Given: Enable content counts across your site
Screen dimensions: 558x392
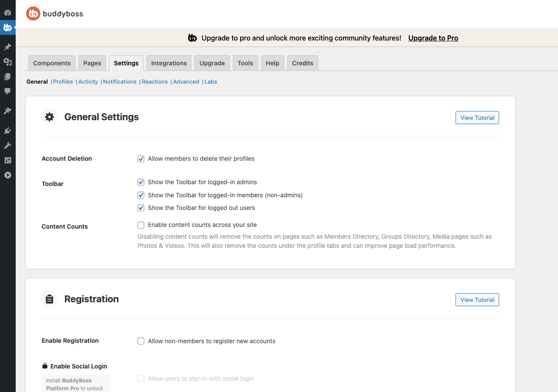Looking at the screenshot, I should point(141,225).
